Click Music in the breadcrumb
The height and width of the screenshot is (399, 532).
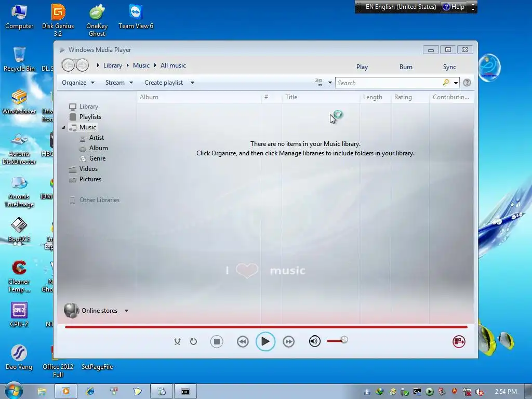(141, 65)
